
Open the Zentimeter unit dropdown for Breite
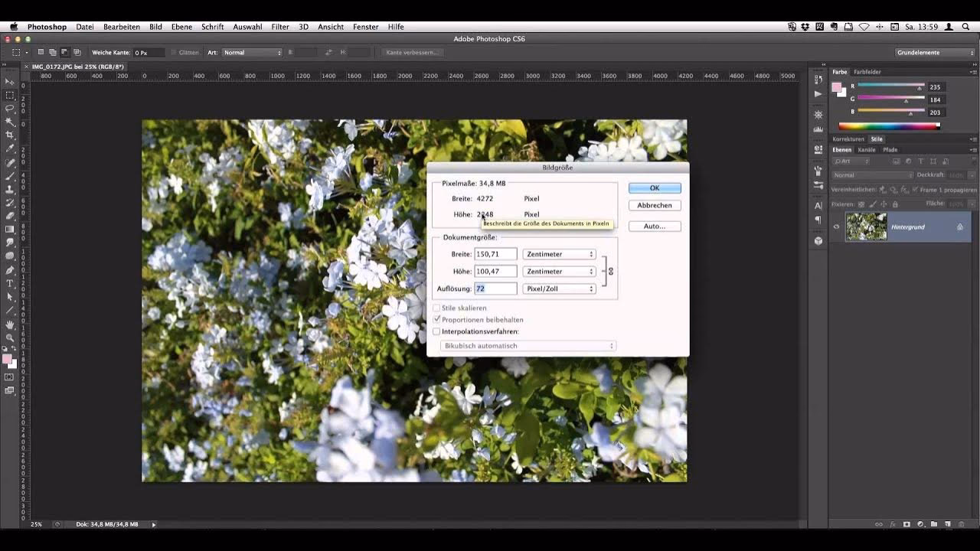pos(559,254)
